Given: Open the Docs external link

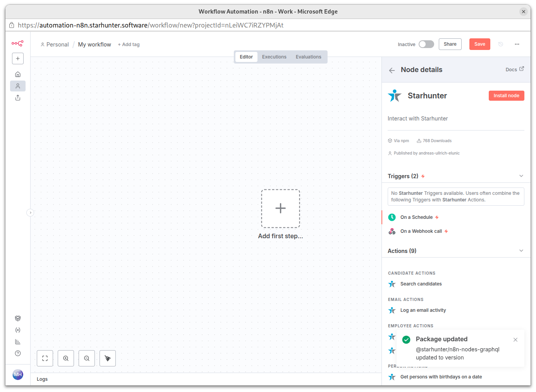Looking at the screenshot, I should [515, 69].
